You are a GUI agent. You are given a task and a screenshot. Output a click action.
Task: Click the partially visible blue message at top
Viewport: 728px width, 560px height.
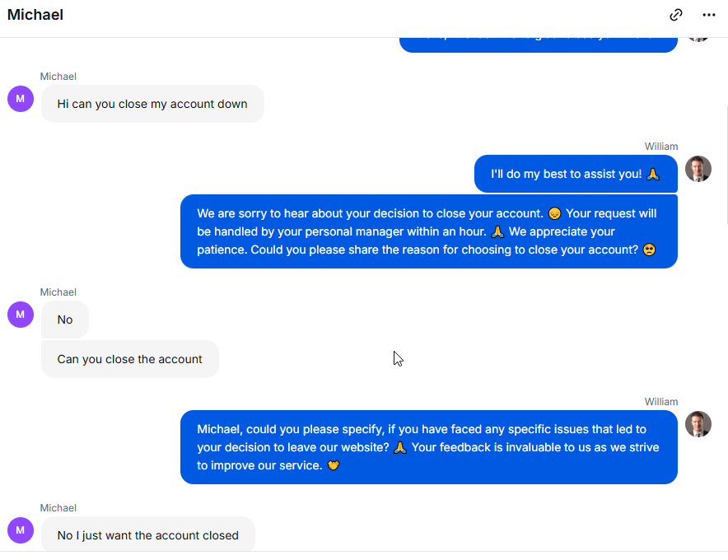click(x=539, y=45)
